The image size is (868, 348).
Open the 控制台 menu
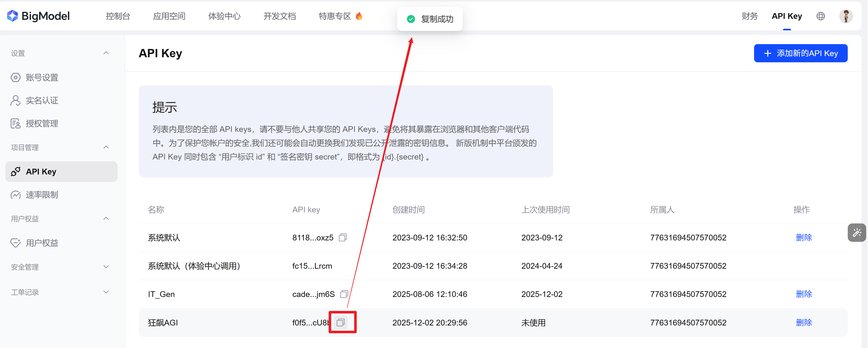118,16
